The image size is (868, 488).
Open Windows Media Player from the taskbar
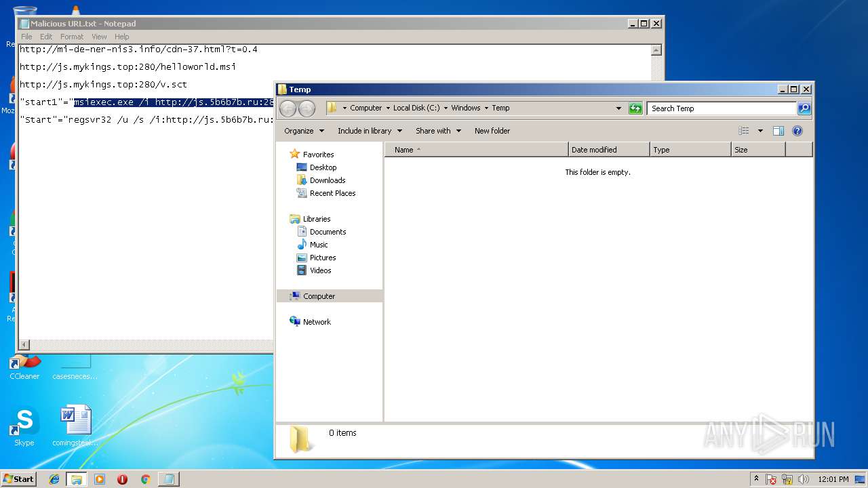[x=100, y=479]
